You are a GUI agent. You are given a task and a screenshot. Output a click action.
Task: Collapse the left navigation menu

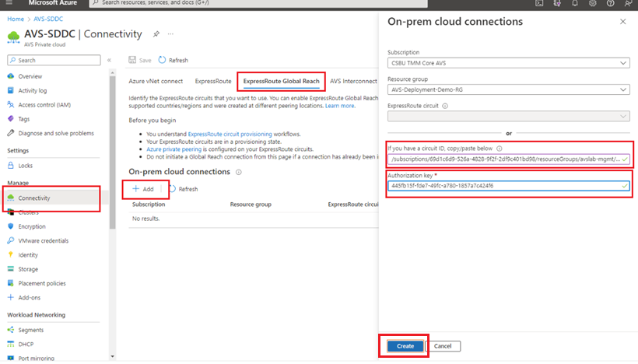point(109,60)
